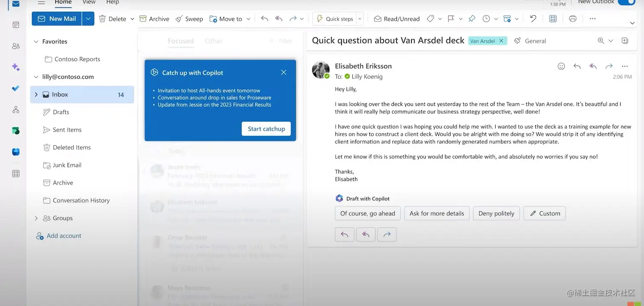This screenshot has height=306, width=644.
Task: Open the People app in left rail
Action: (x=16, y=46)
